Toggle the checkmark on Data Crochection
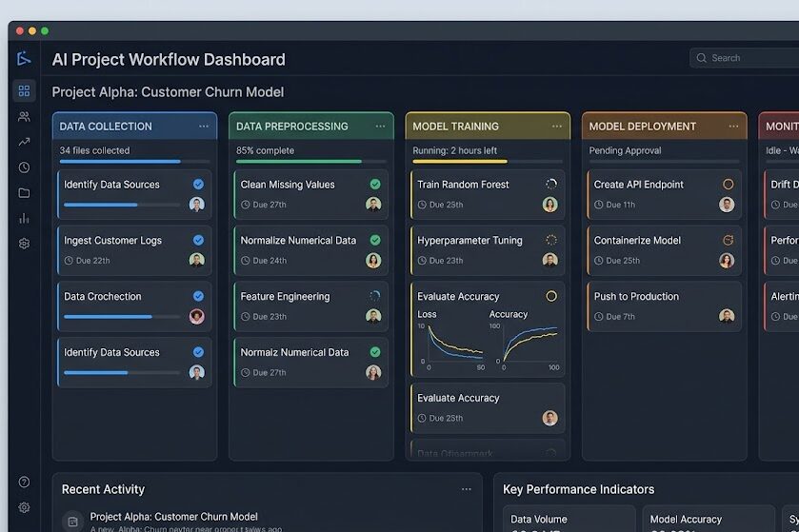799x532 pixels. 198,296
